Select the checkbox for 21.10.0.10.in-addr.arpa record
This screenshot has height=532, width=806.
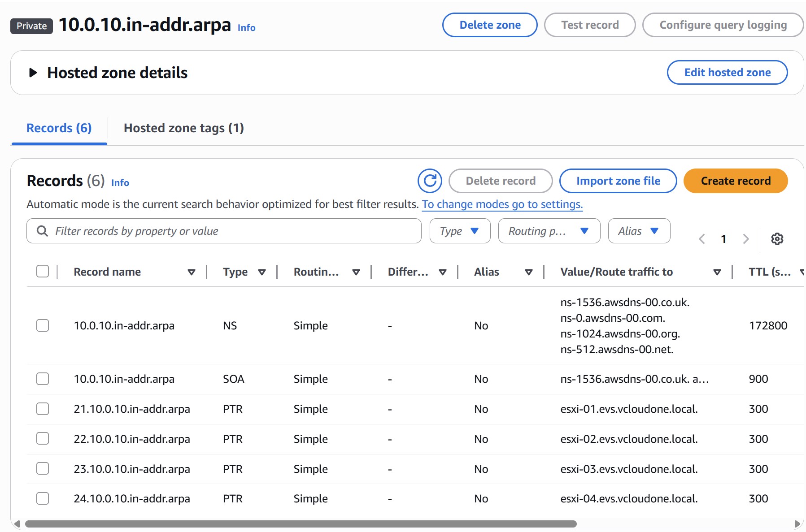(43, 408)
